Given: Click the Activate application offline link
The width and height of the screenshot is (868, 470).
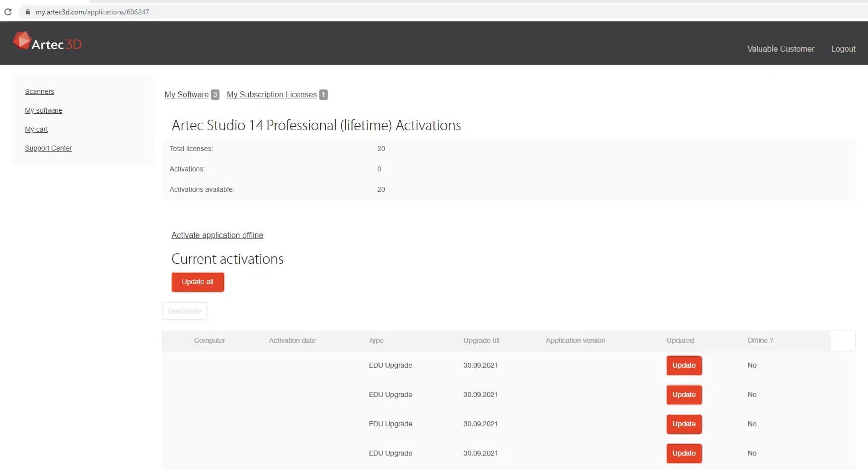Looking at the screenshot, I should [217, 235].
